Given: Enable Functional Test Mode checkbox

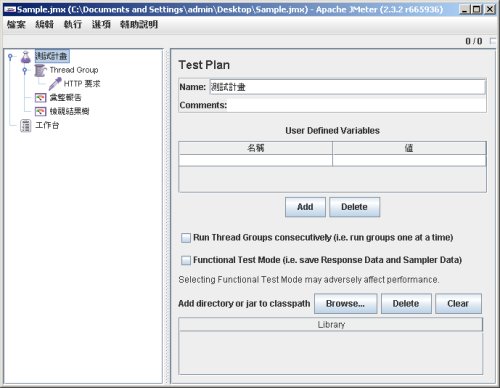Looking at the screenshot, I should 186,260.
